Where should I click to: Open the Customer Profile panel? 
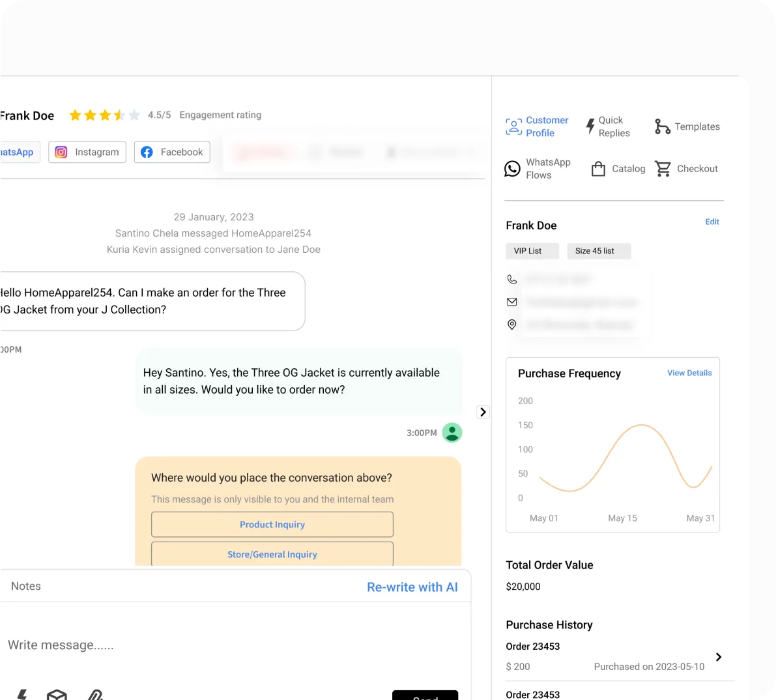[x=537, y=126]
